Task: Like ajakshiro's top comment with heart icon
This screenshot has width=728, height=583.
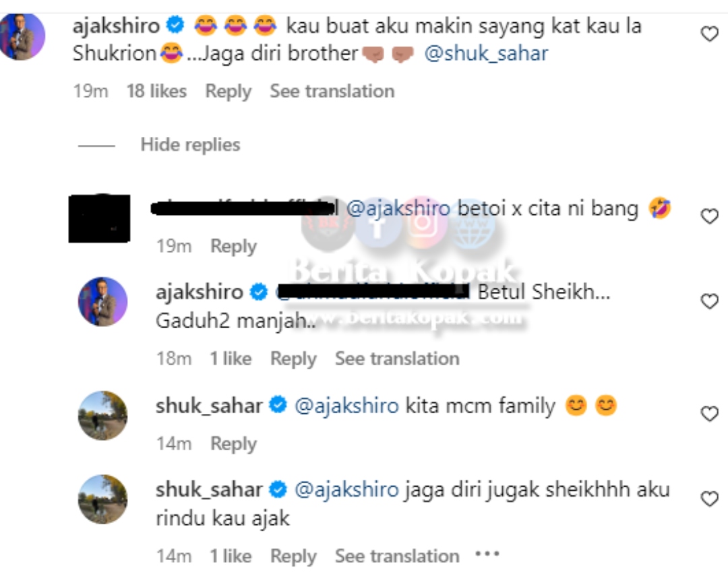Action: (709, 34)
